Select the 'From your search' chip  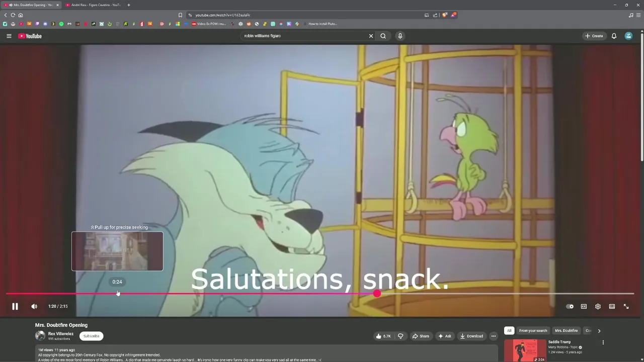pos(533,330)
